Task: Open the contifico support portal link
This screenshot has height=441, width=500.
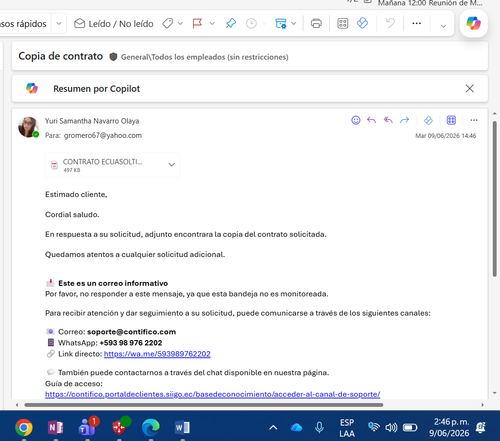Action: 212,394
